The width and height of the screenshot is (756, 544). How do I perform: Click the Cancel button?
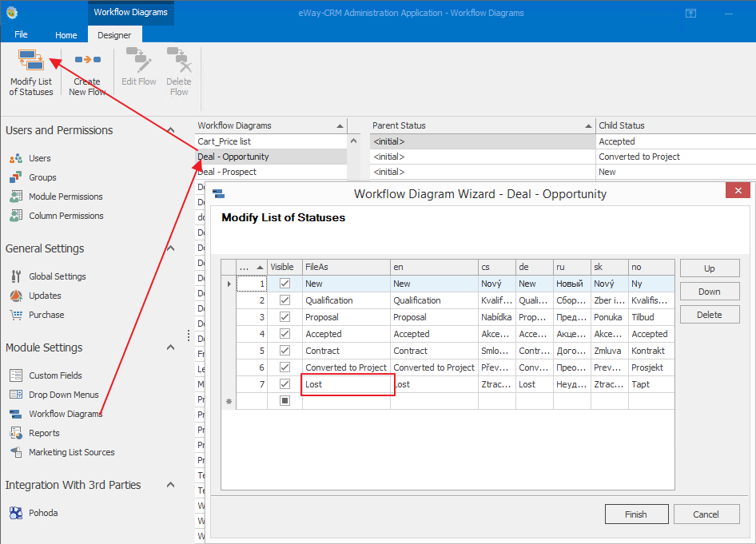pos(706,514)
